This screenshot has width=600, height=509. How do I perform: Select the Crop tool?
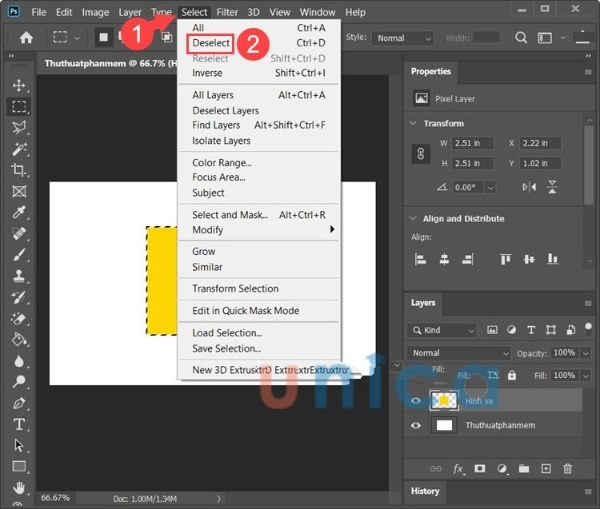(19, 170)
